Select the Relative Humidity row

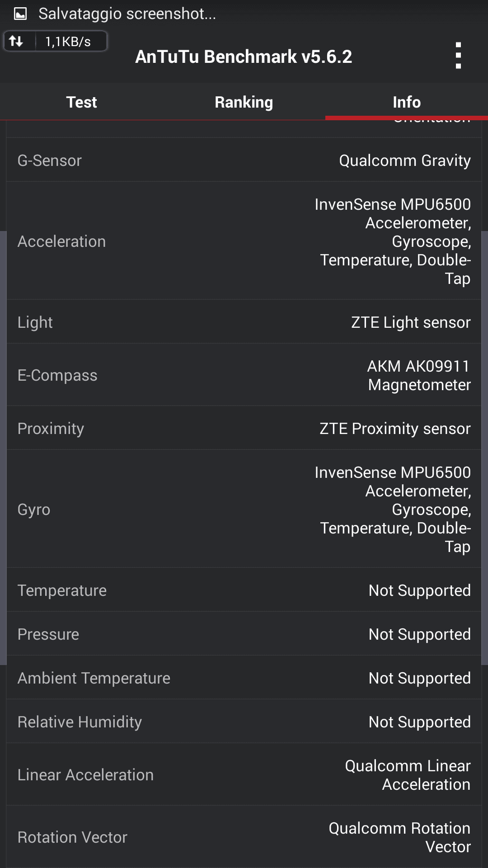pyautogui.click(x=244, y=722)
